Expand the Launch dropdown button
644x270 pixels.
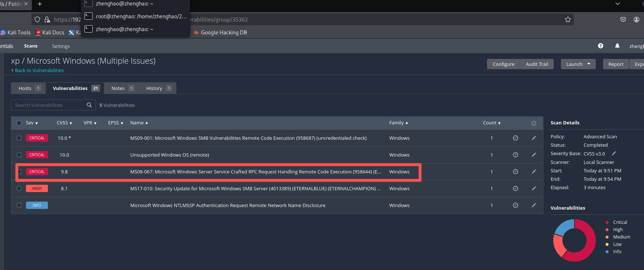pos(578,64)
